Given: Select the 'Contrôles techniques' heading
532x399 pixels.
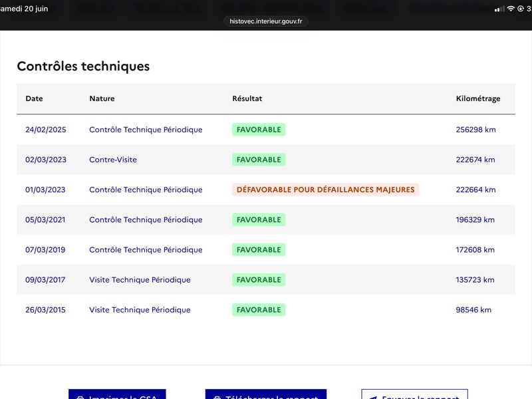Looking at the screenshot, I should tap(83, 66).
